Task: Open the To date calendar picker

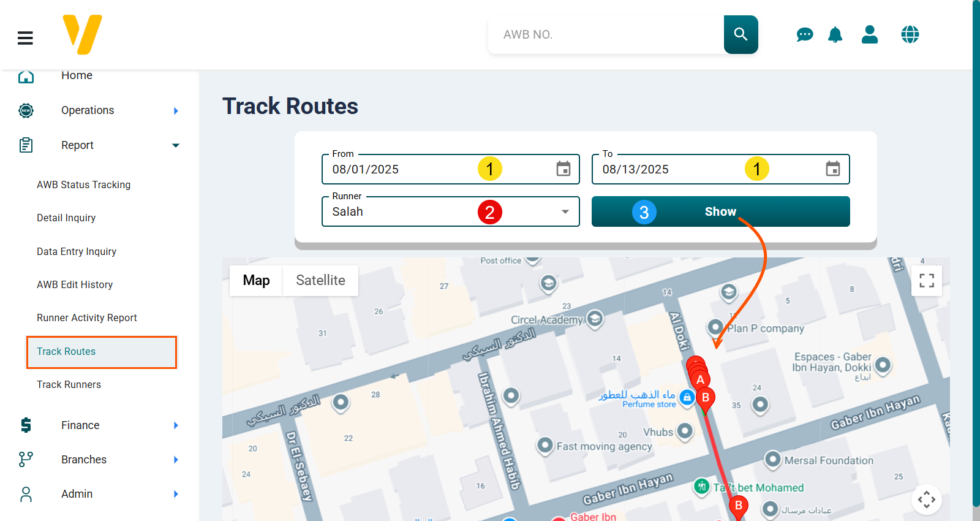Action: point(833,169)
